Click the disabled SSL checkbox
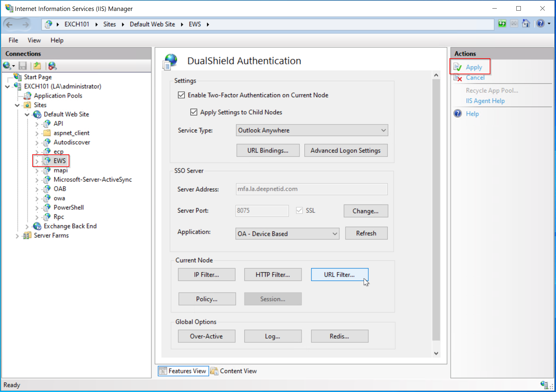This screenshot has width=556, height=392. pos(299,210)
